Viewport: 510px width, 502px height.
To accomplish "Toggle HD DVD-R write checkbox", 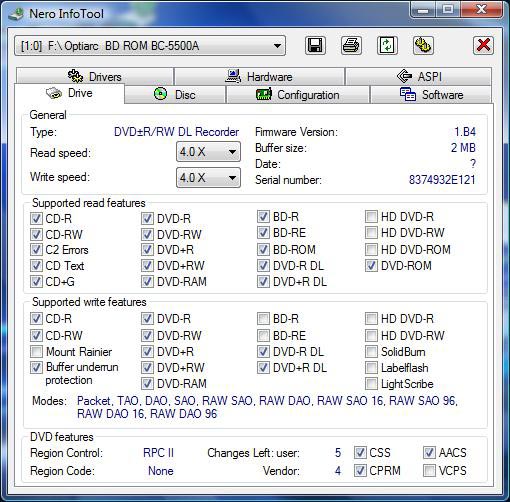I will pos(371,319).
